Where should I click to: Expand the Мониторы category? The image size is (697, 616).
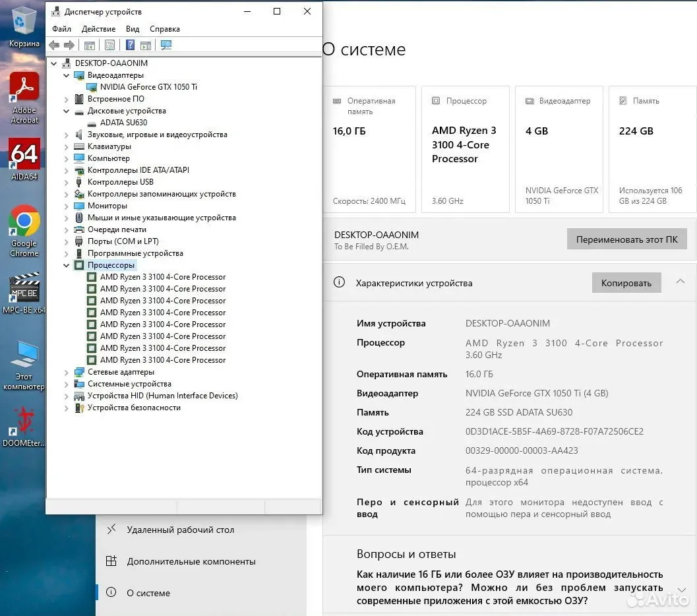[66, 206]
